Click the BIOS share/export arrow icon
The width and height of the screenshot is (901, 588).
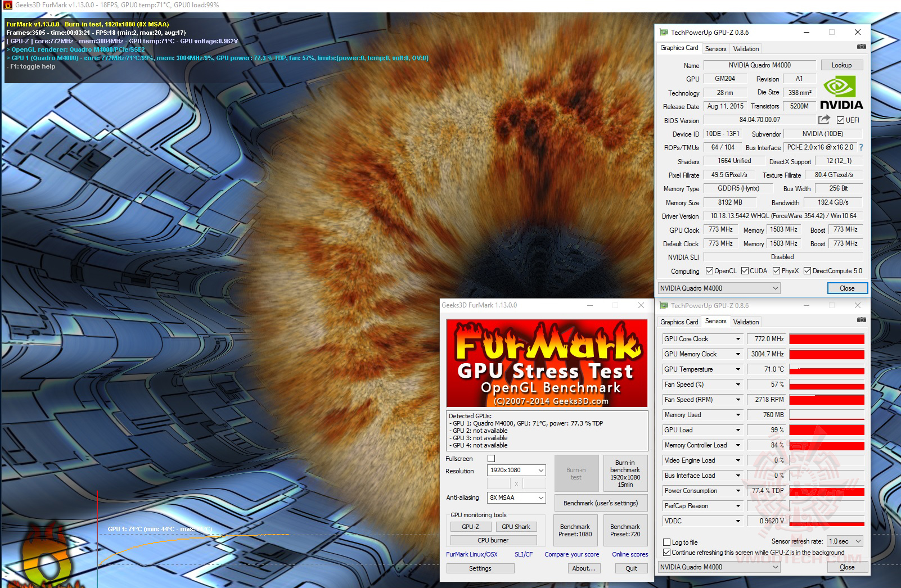coord(824,120)
